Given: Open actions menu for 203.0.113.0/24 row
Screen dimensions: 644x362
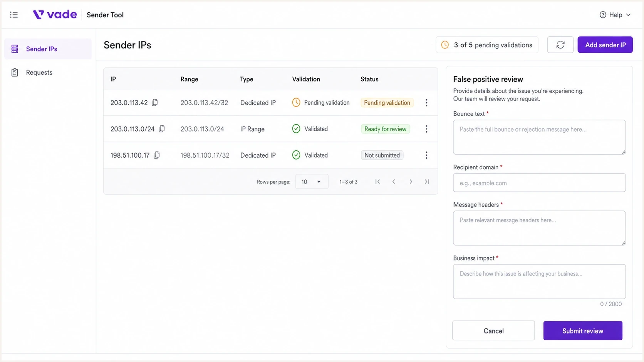Looking at the screenshot, I should tap(426, 129).
